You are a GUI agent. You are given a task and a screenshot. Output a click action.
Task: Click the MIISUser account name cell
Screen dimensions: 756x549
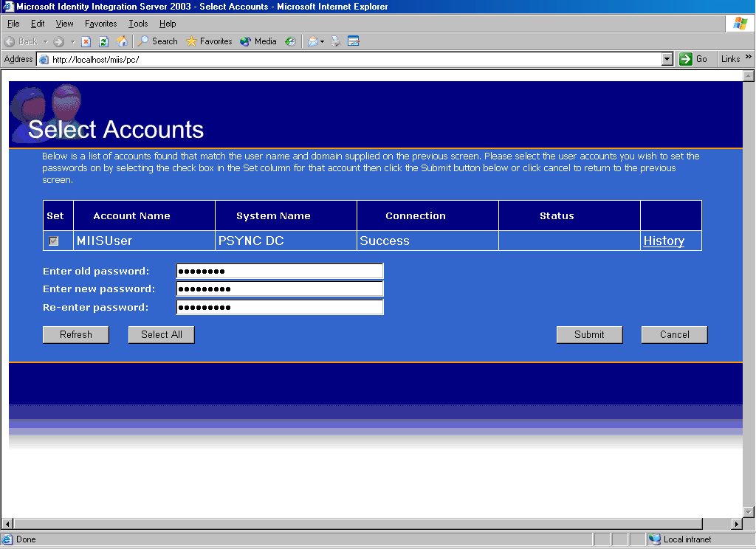tap(144, 241)
